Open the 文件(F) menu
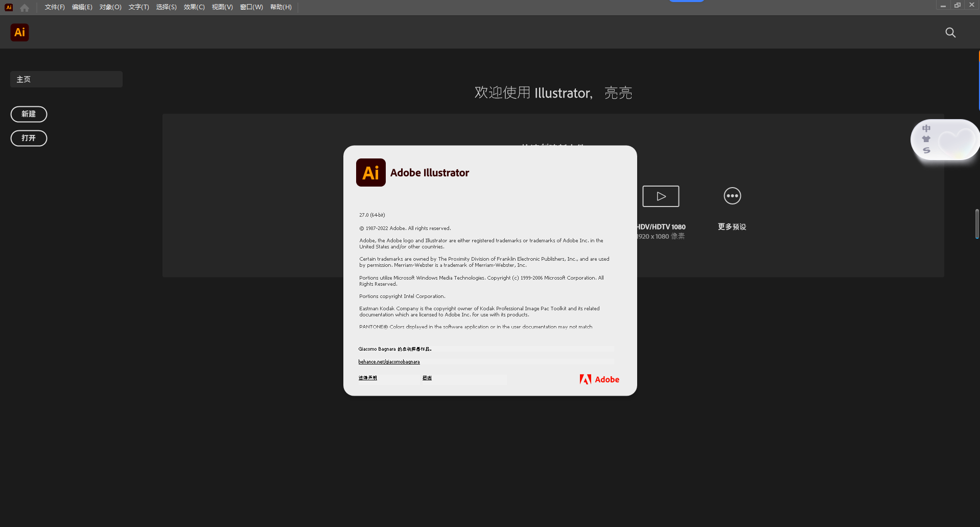Viewport: 980px width, 527px height. [x=54, y=7]
